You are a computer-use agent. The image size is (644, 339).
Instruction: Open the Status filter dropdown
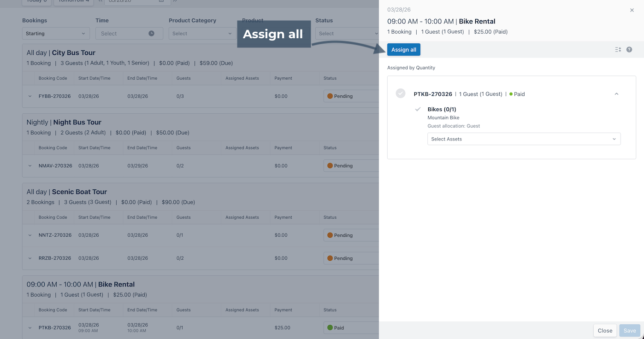[347, 34]
